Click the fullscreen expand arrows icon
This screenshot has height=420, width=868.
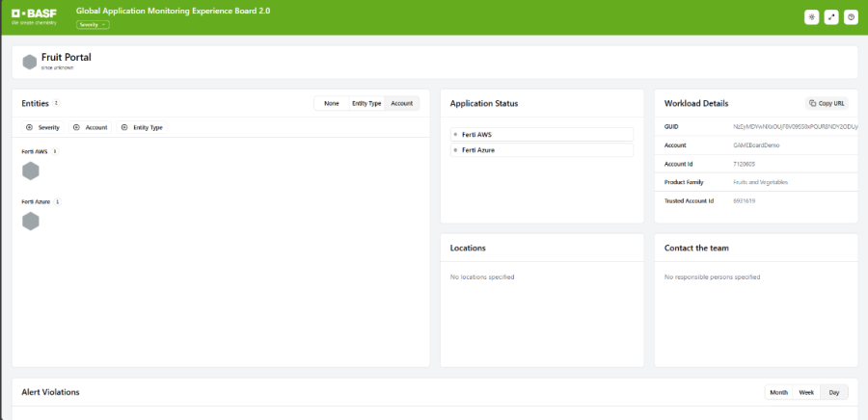click(831, 17)
